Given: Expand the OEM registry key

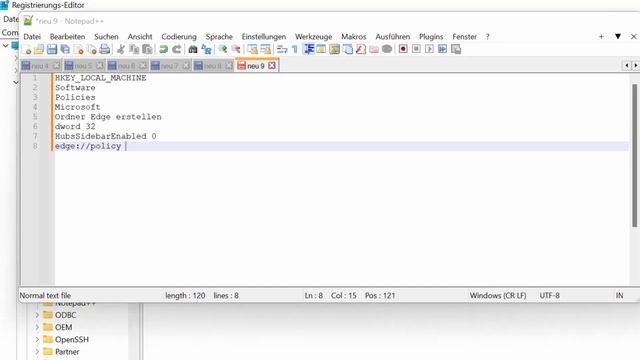Looking at the screenshot, I should pyautogui.click(x=37, y=327).
